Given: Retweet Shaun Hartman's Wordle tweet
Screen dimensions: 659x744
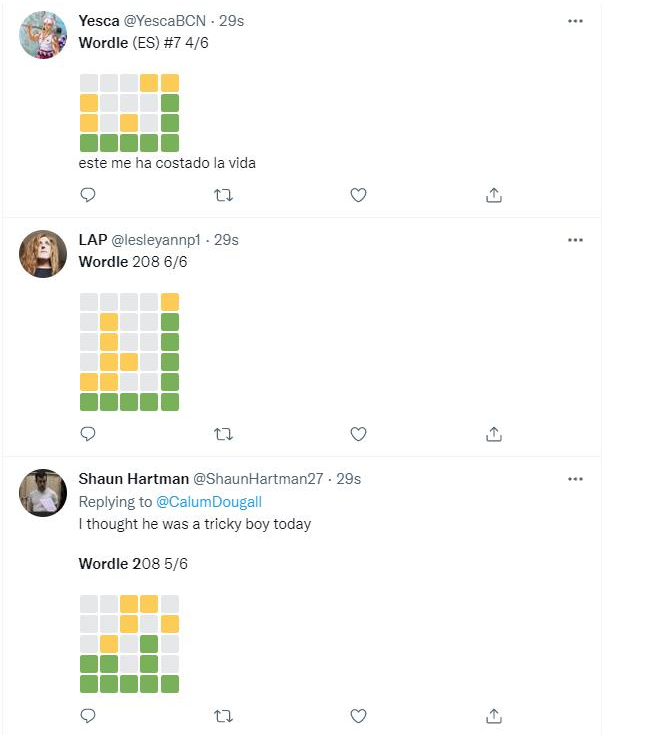Looking at the screenshot, I should point(223,716).
